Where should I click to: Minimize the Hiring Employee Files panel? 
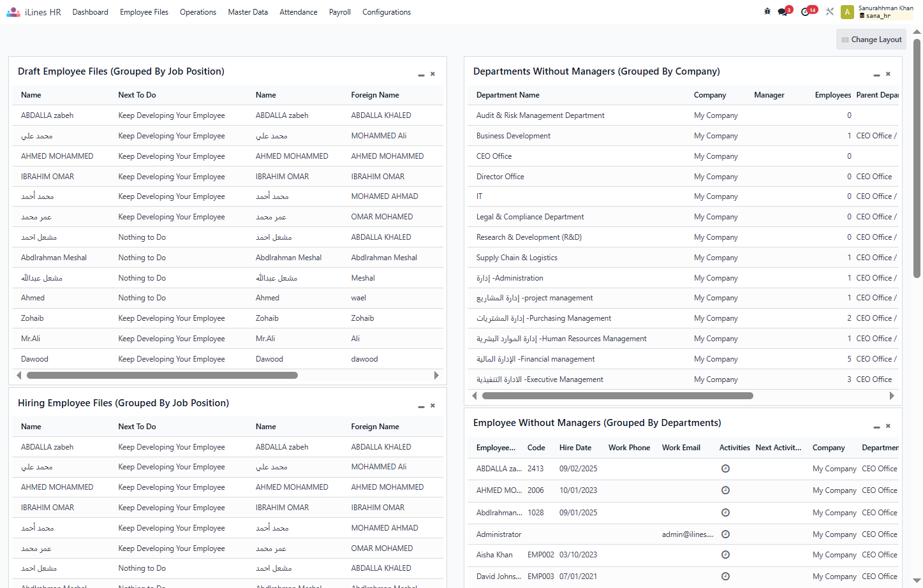[x=421, y=406]
